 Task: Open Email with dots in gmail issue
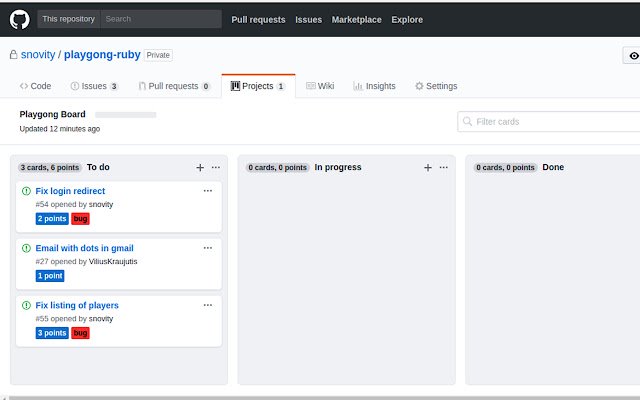coord(84,248)
